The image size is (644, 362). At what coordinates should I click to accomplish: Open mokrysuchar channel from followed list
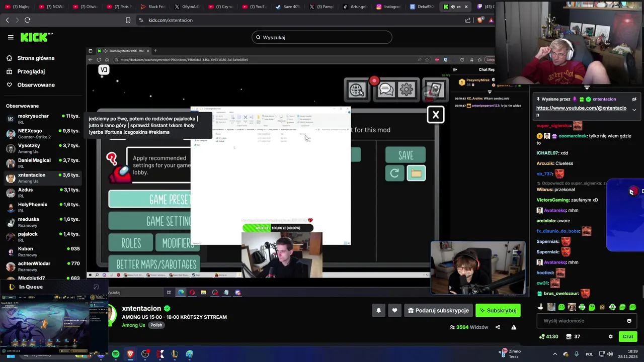43,119
